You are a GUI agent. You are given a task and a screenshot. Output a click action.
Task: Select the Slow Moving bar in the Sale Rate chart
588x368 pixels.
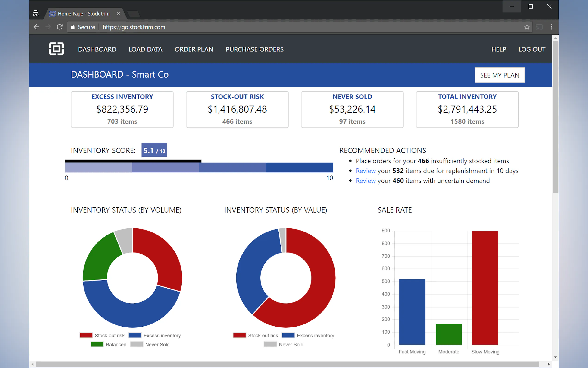[x=485, y=288]
